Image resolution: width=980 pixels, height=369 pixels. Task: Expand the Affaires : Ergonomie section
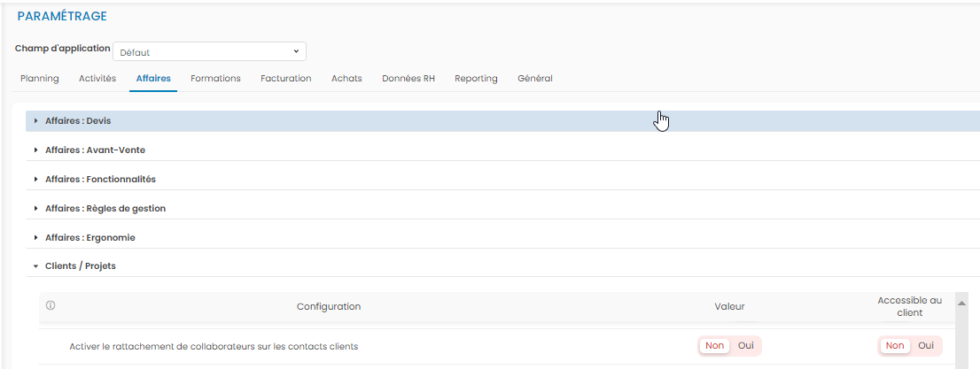(x=89, y=238)
